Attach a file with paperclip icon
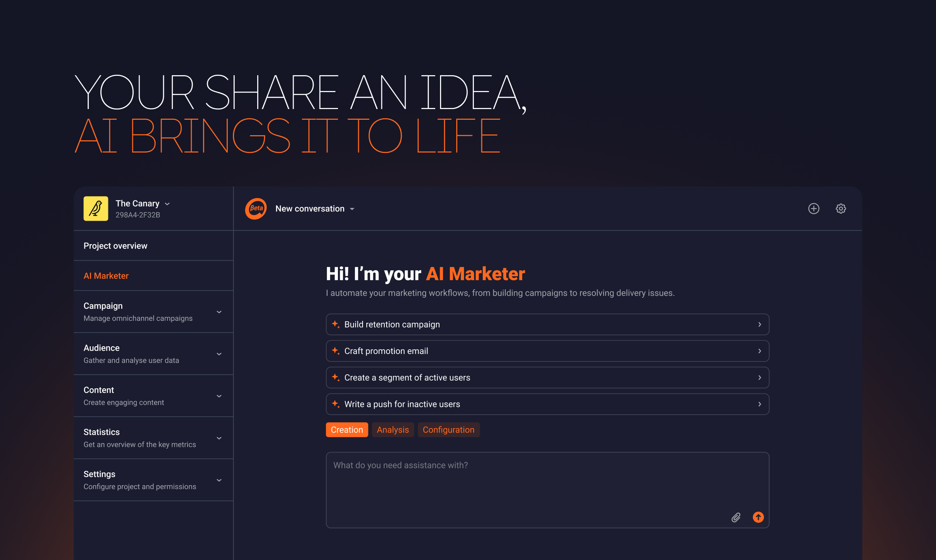The height and width of the screenshot is (560, 936). click(x=736, y=517)
